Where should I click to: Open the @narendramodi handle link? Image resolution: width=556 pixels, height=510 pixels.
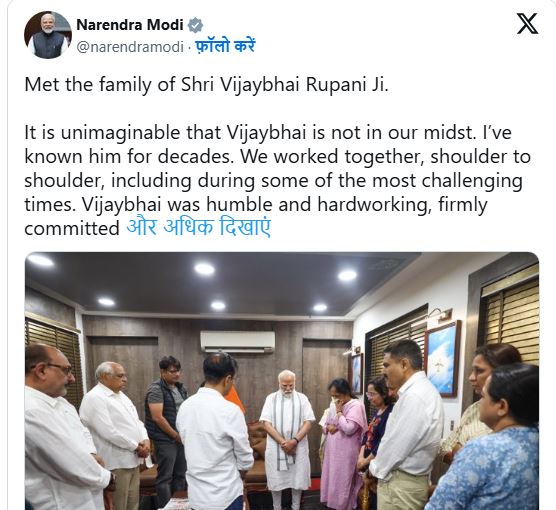pos(130,47)
